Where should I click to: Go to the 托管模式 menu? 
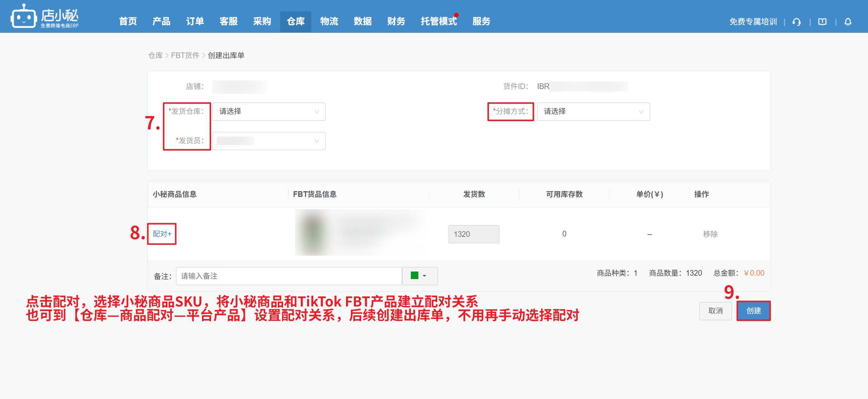pyautogui.click(x=438, y=21)
